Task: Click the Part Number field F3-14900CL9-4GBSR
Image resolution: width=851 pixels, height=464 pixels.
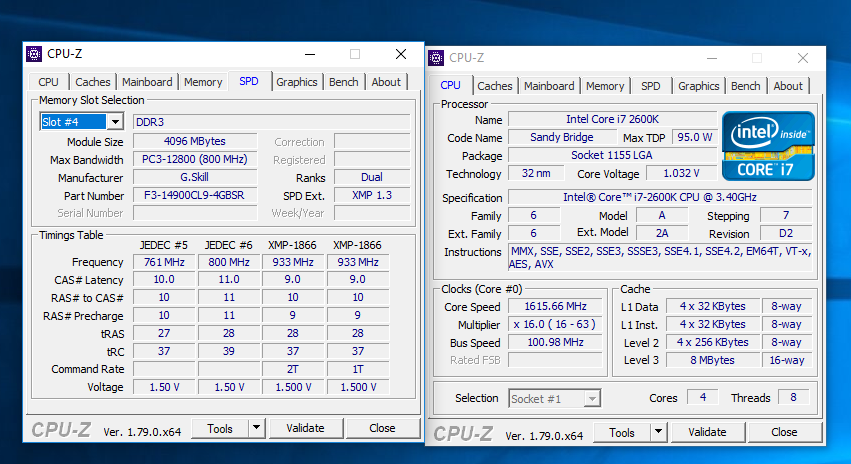Action: pos(195,195)
